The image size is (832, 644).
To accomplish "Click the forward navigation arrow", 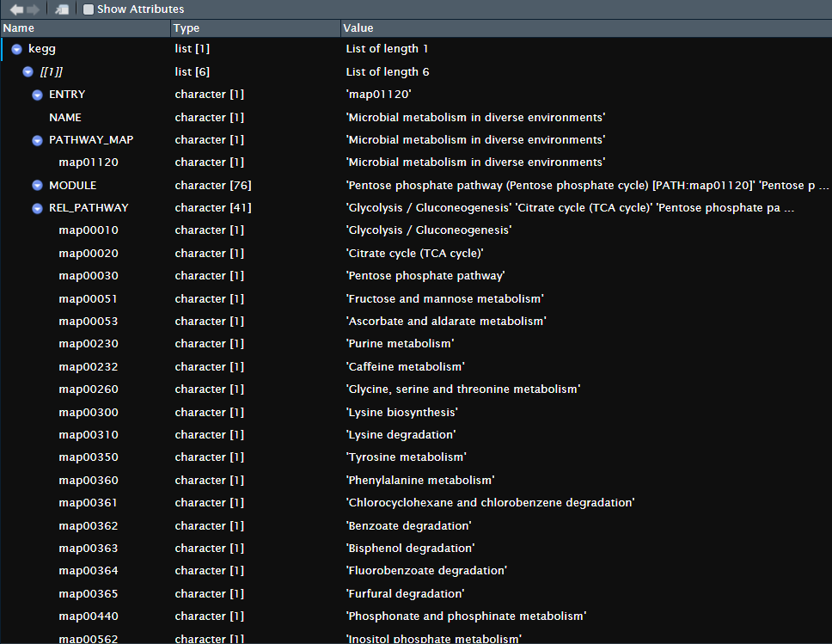I will [x=33, y=9].
